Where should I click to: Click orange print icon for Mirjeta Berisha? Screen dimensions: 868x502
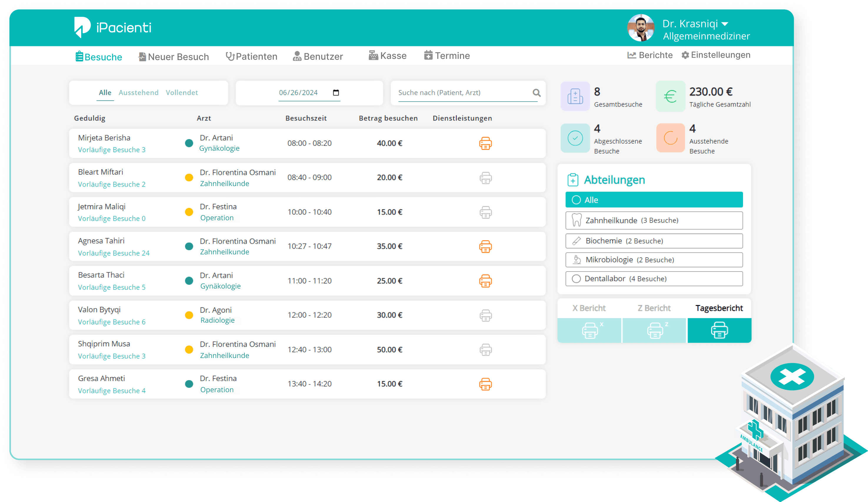[485, 143]
